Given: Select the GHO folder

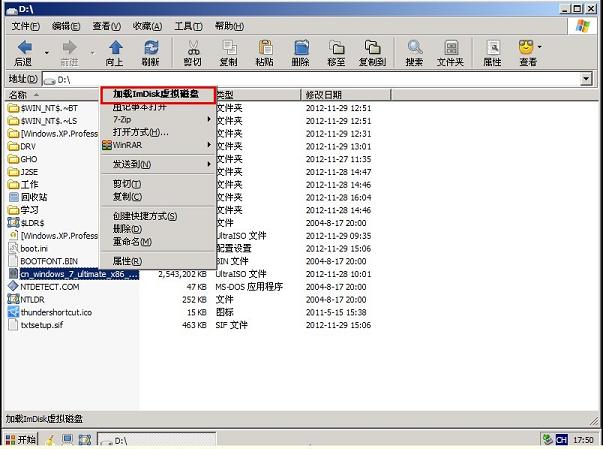Looking at the screenshot, I should (28, 158).
